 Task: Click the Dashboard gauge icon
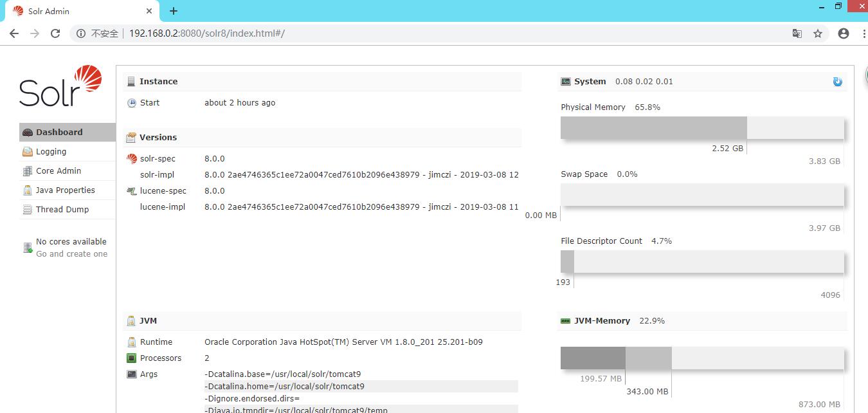[27, 133]
